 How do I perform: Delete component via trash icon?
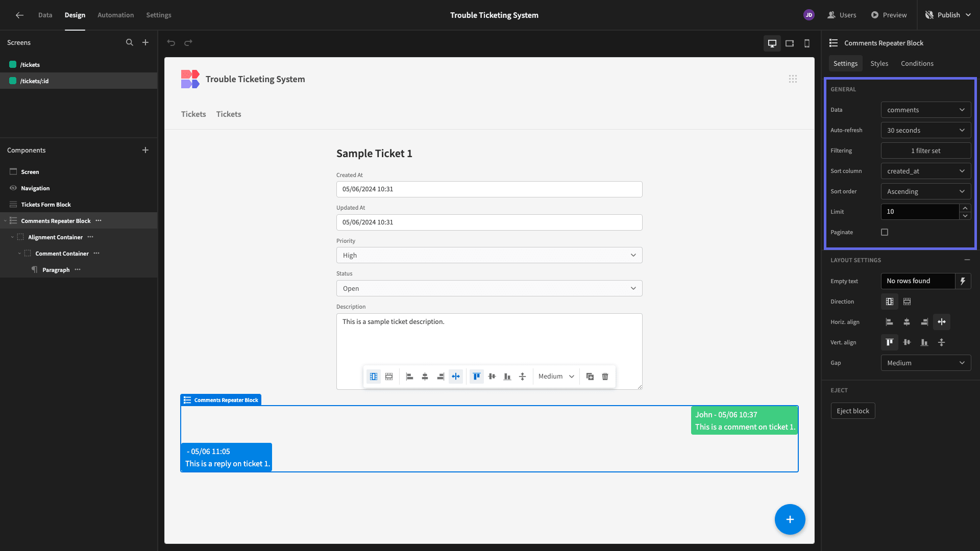605,377
